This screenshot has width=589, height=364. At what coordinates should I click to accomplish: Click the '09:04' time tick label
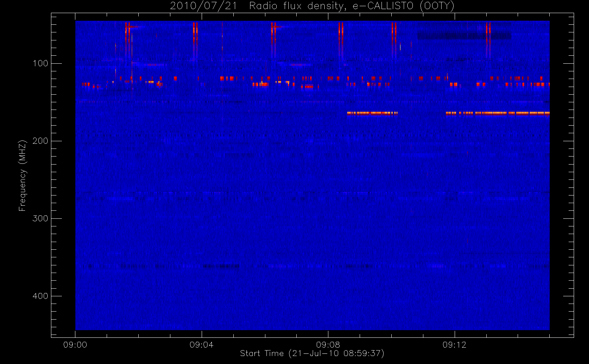pos(202,345)
